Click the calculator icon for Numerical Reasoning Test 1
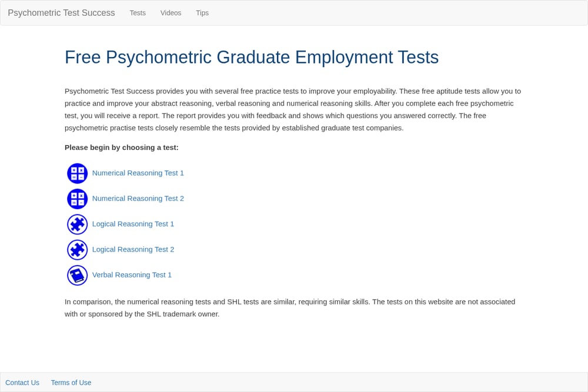The height and width of the screenshot is (392, 588). coord(77,173)
